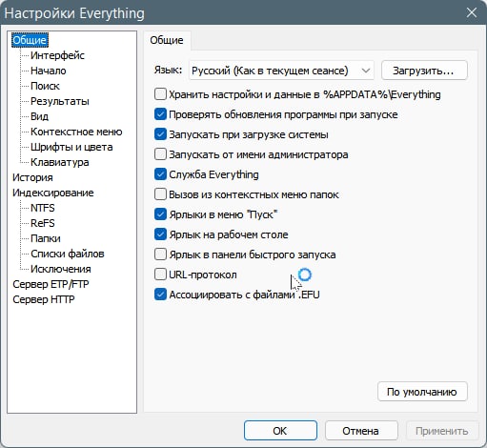Select the Вид tree item
Image resolution: width=487 pixels, height=448 pixels.
[39, 116]
